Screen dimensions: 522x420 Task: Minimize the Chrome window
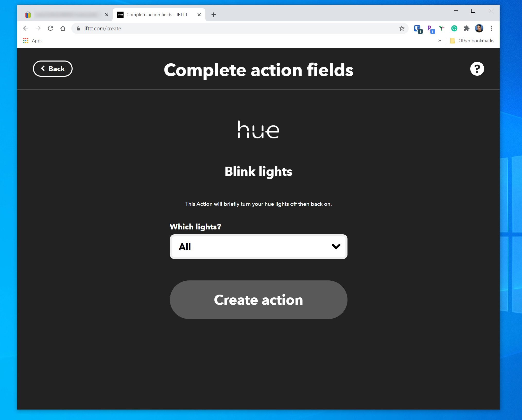tap(456, 11)
